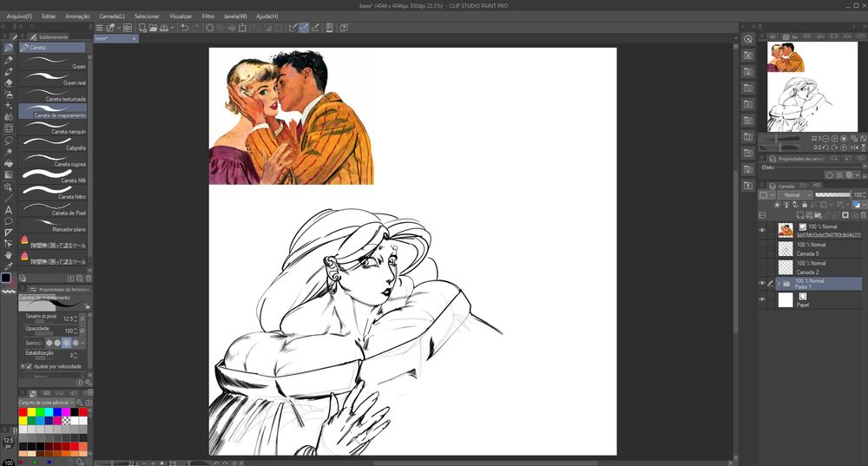
Task: Choose the Marcador plano sub tool
Action: coord(53,226)
